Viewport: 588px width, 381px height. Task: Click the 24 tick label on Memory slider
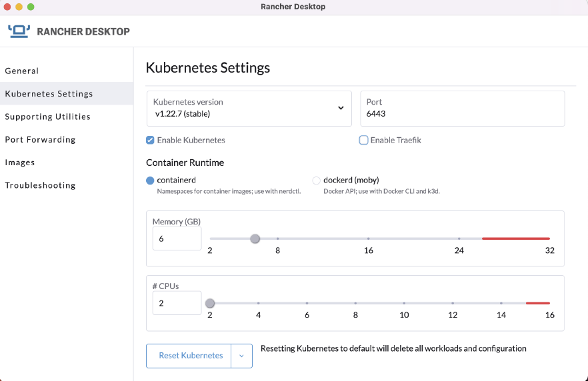coord(459,250)
